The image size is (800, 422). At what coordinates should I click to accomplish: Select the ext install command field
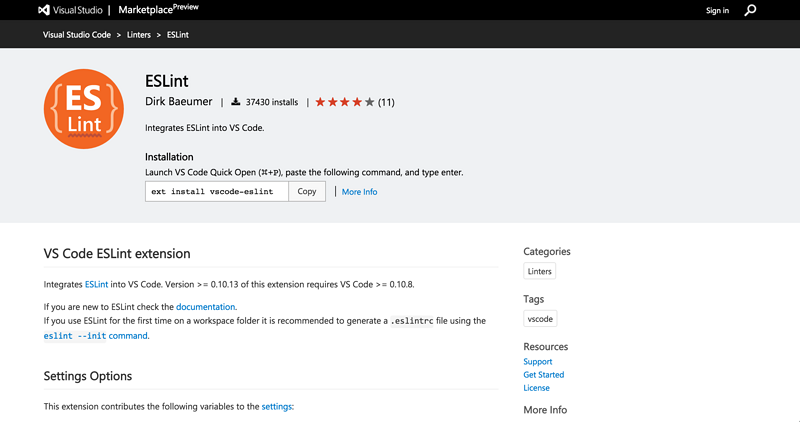[x=217, y=191]
